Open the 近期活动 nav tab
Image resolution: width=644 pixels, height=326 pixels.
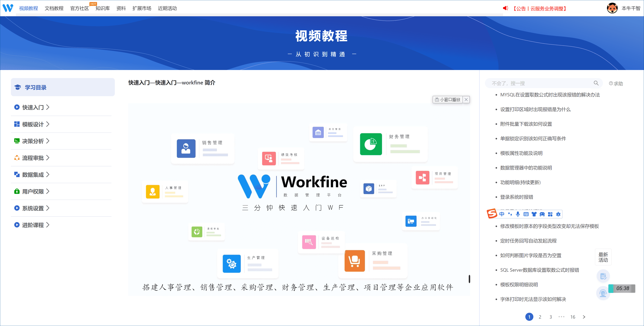click(167, 8)
